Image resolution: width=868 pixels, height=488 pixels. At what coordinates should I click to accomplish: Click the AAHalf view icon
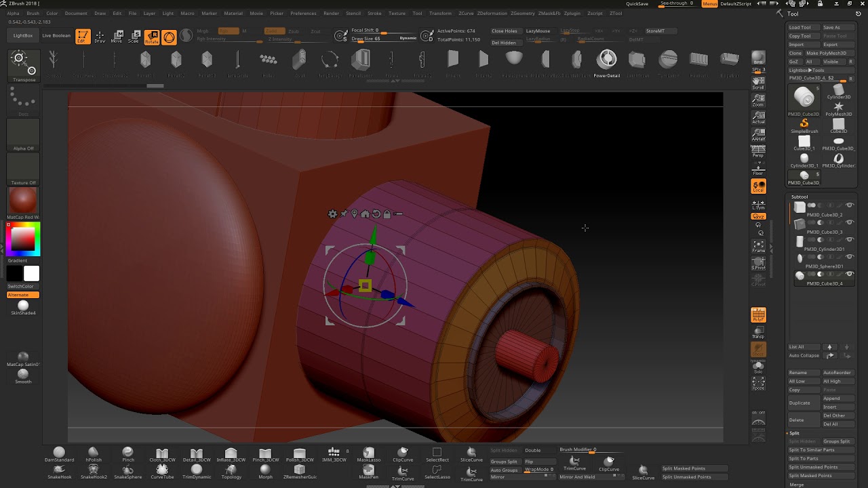(758, 134)
